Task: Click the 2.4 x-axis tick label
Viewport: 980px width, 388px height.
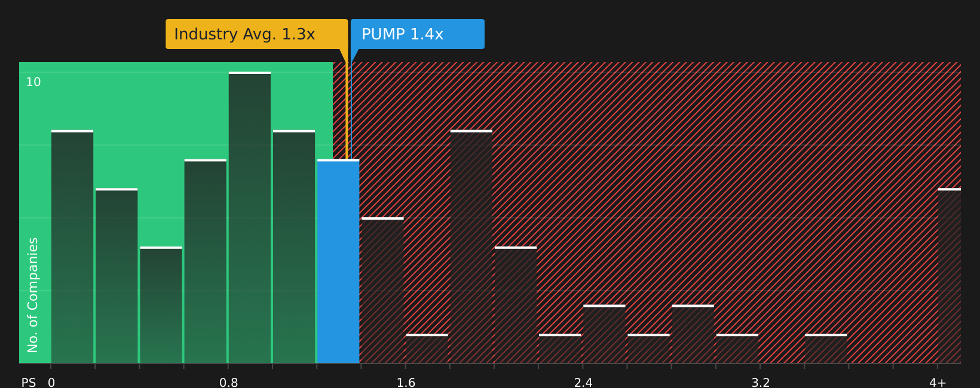Action: tap(583, 383)
